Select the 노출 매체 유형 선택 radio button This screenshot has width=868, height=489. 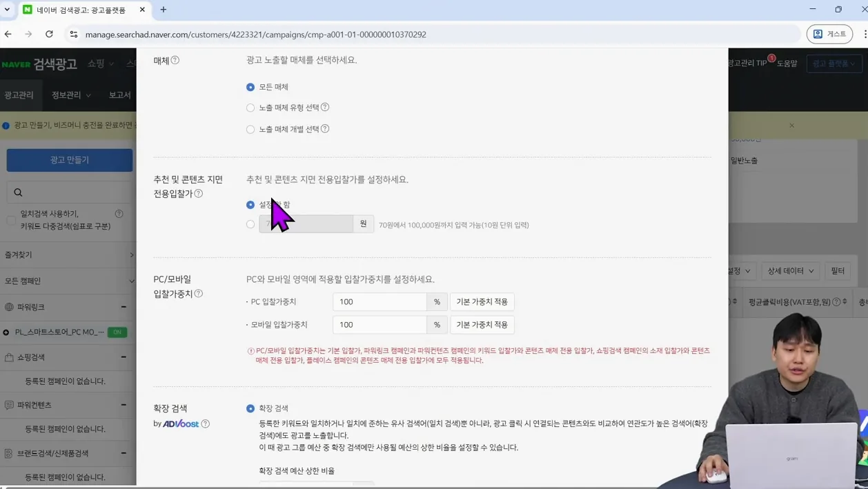pyautogui.click(x=250, y=108)
